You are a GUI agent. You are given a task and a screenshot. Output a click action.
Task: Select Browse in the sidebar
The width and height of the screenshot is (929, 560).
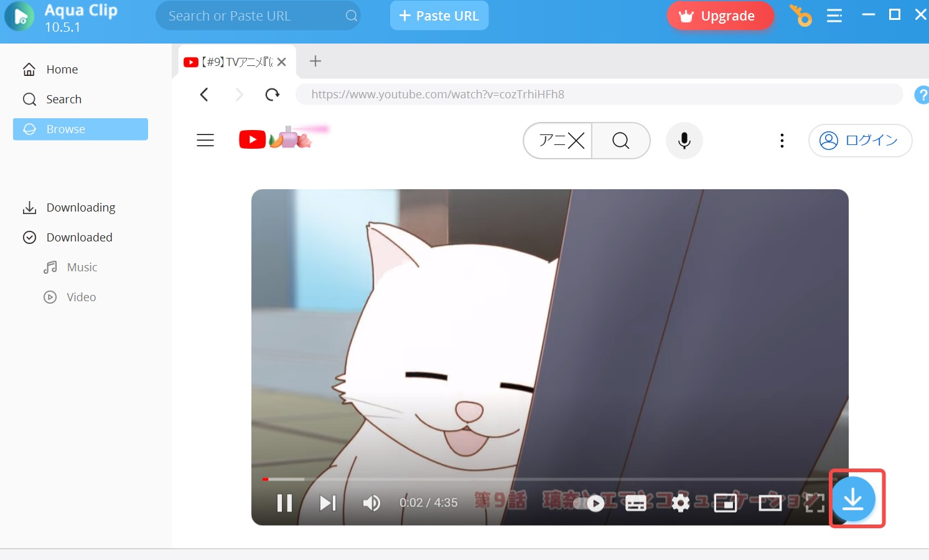click(80, 129)
